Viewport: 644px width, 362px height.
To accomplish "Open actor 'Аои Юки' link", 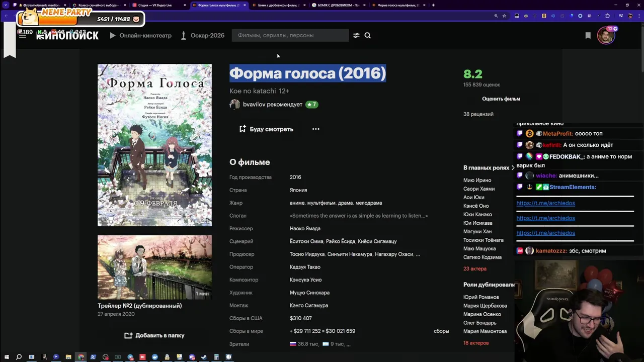I will pos(474,198).
